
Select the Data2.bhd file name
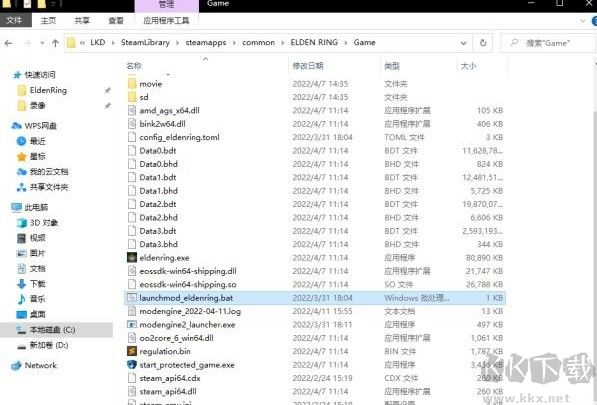coord(158,217)
